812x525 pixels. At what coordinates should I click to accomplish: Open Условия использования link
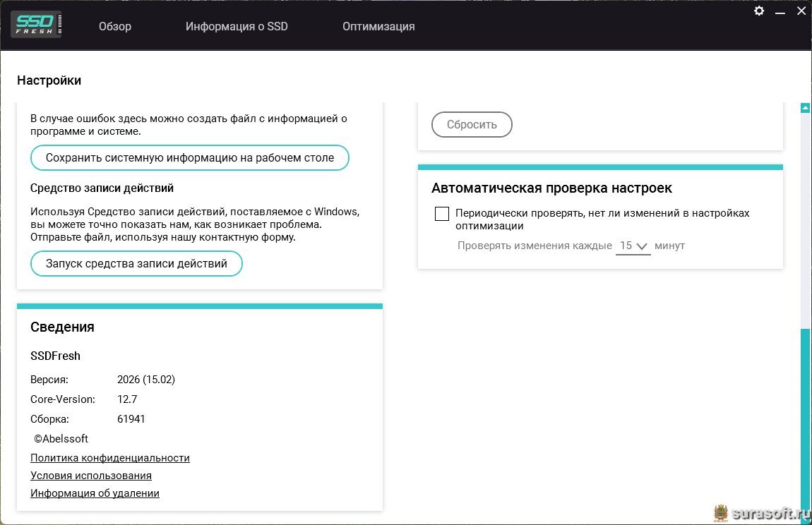91,476
